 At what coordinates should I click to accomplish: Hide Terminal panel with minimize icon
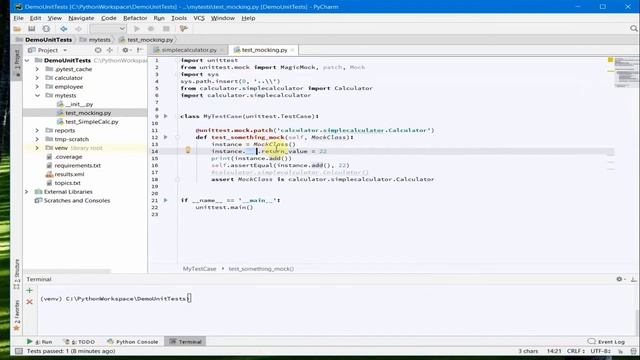pyautogui.click(x=633, y=279)
